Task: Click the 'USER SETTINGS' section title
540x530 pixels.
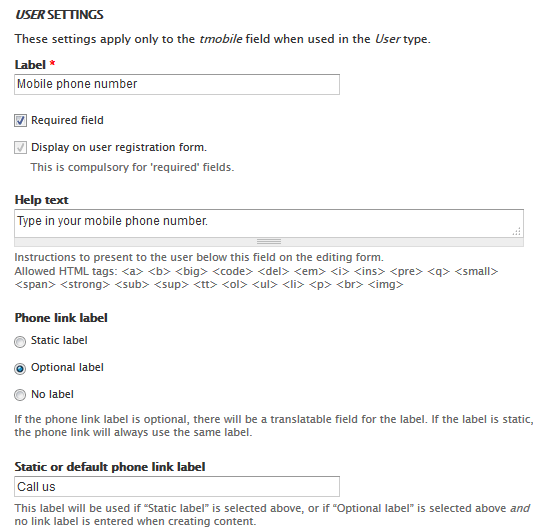Action: tap(59, 14)
